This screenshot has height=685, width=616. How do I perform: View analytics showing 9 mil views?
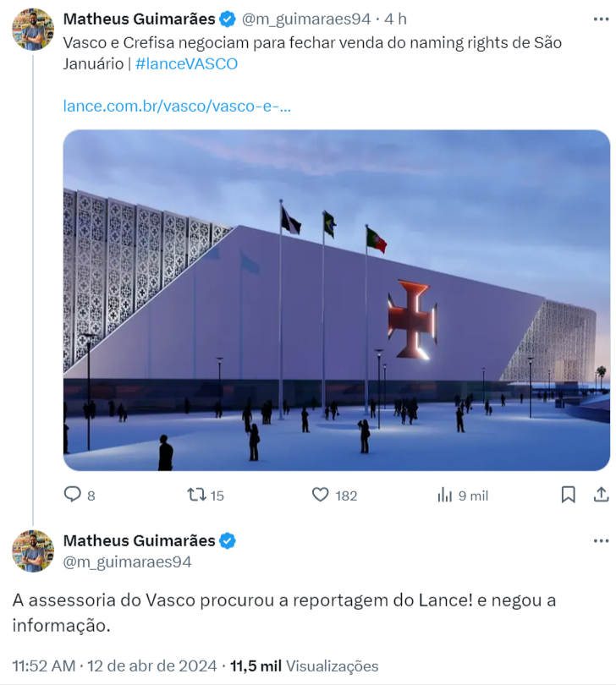coord(444,495)
